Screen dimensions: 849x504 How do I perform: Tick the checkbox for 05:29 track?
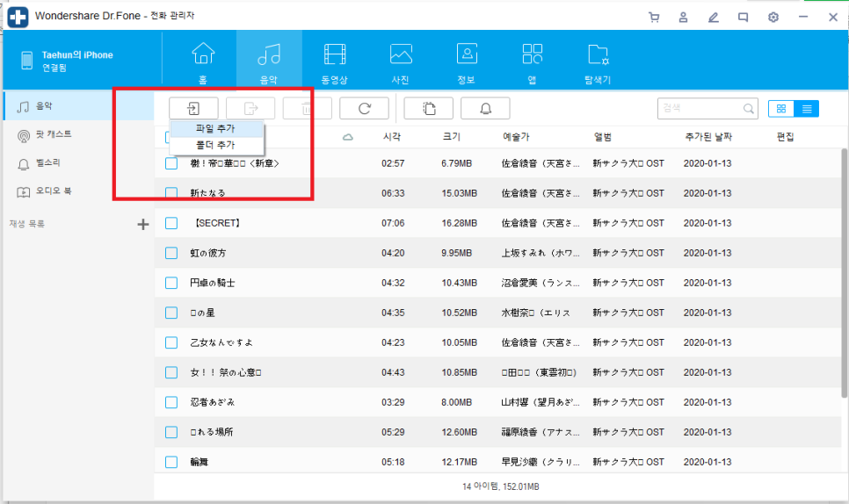[171, 432]
